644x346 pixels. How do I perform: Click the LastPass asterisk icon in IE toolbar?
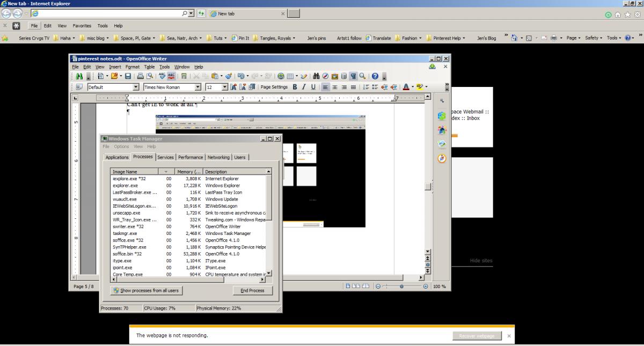(x=16, y=25)
